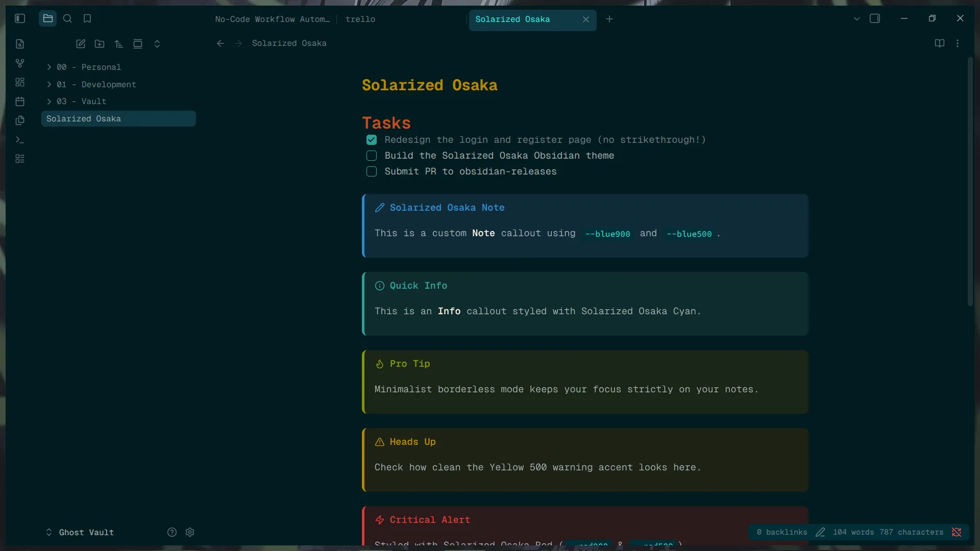Change sort order icon
The height and width of the screenshot is (551, 980).
click(119, 44)
